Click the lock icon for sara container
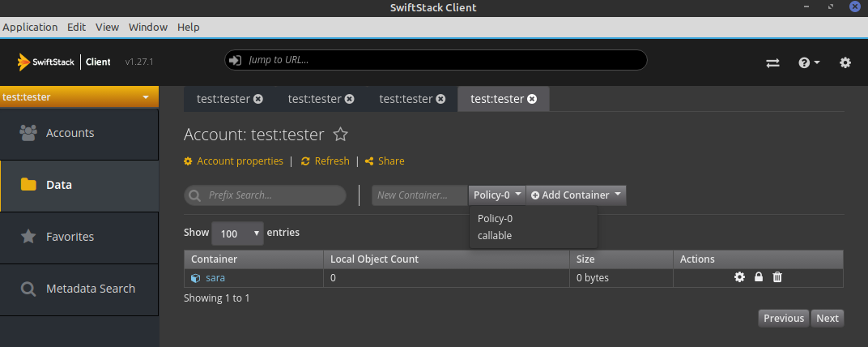The image size is (868, 347). (x=759, y=277)
